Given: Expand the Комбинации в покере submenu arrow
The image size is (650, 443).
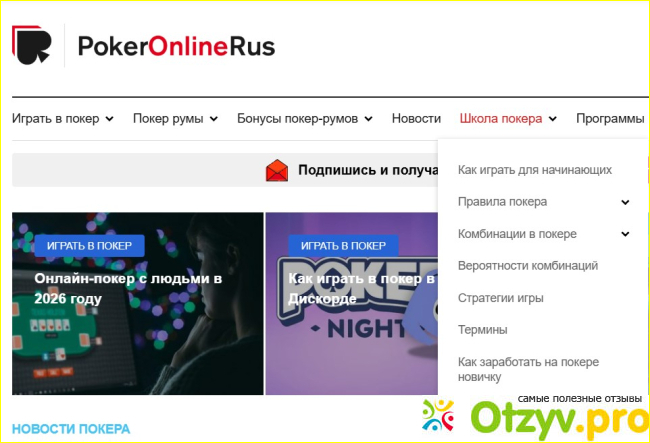Looking at the screenshot, I should click(x=625, y=234).
